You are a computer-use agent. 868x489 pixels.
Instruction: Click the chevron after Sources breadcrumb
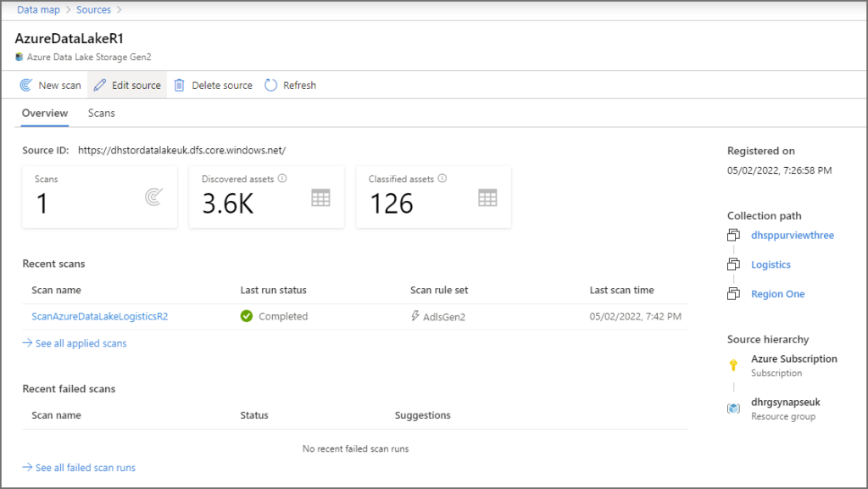point(119,9)
